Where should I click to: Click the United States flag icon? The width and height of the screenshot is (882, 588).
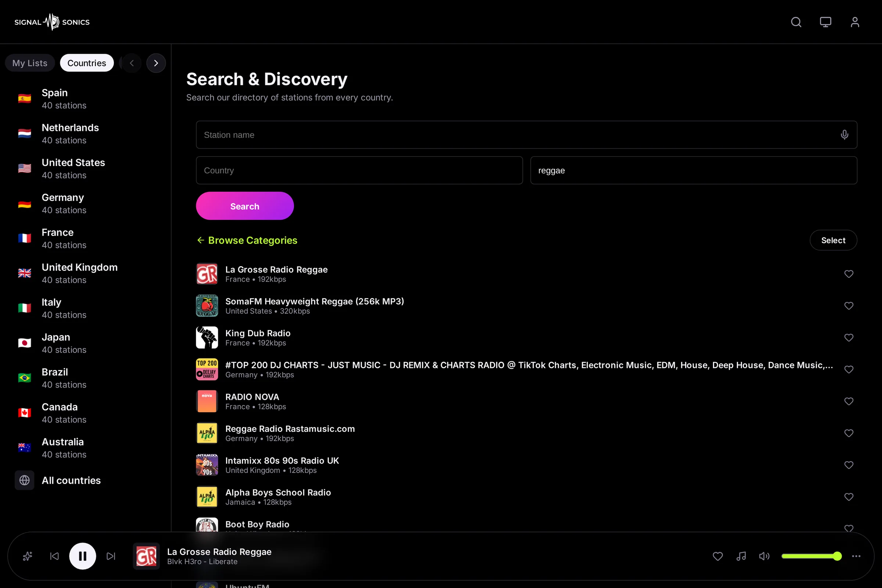(24, 168)
